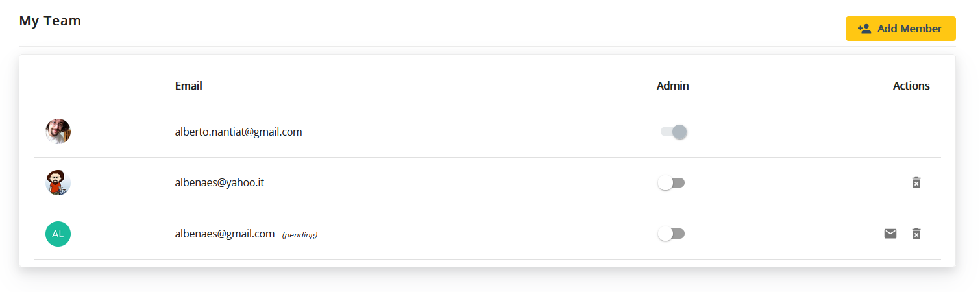The height and width of the screenshot is (292, 980).
Task: Select the albenaes@gmail.com email text
Action: (225, 234)
